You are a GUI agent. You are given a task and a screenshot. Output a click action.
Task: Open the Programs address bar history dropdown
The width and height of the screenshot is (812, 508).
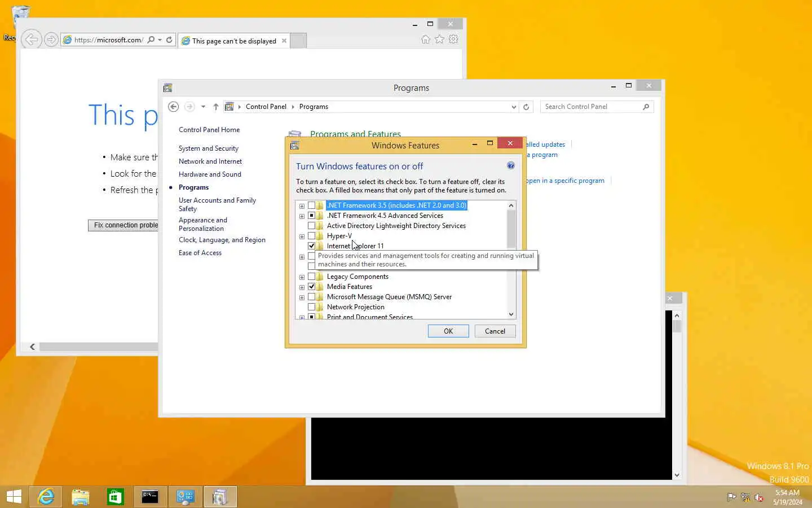coord(513,107)
